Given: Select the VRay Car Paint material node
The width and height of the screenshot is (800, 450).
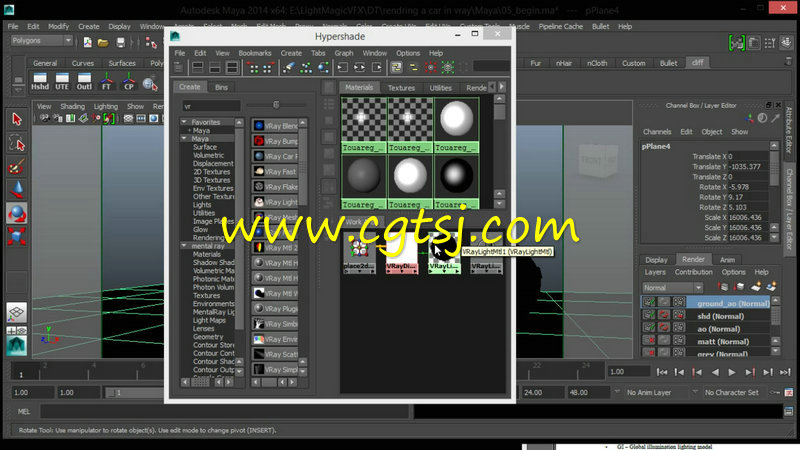Looking at the screenshot, I should pos(276,156).
